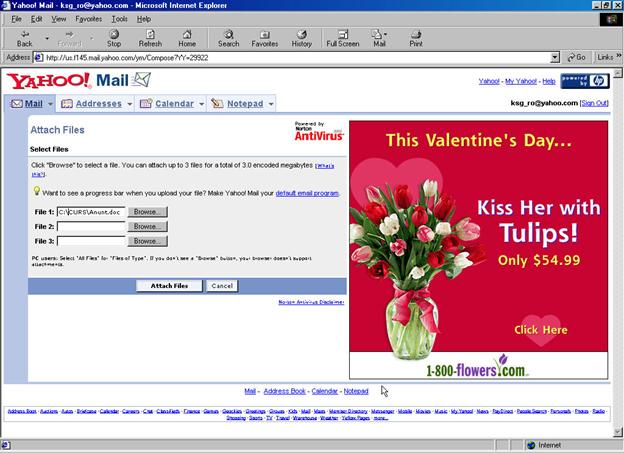624x453 pixels.
Task: Click the Attach Files button
Action: [x=169, y=286]
